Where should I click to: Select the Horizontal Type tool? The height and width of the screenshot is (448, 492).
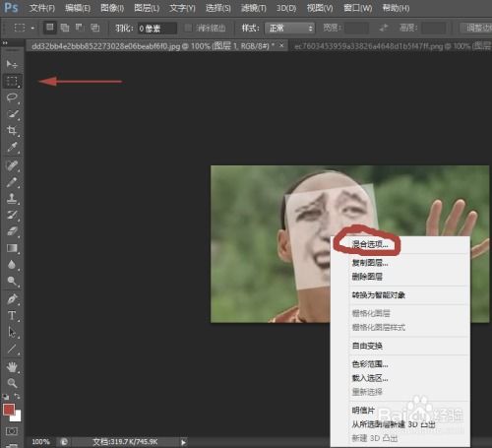point(12,316)
